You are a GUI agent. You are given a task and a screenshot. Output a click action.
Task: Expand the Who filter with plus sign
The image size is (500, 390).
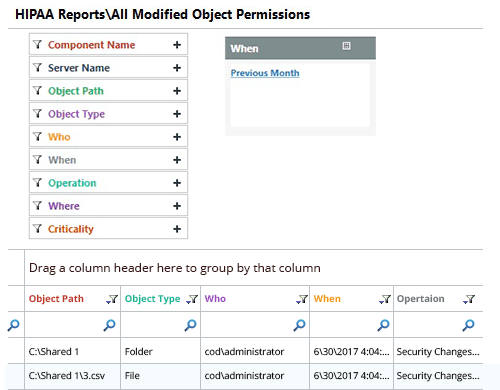coord(177,137)
